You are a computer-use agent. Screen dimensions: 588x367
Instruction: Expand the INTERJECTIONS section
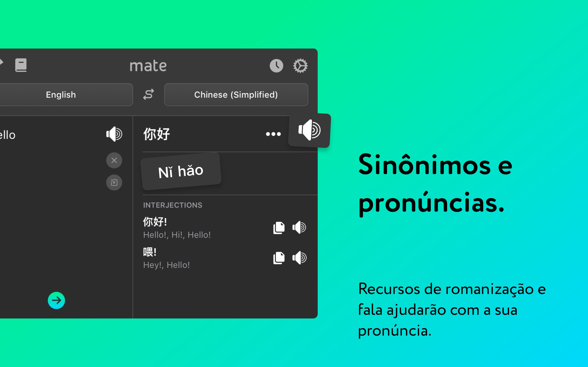tap(172, 205)
